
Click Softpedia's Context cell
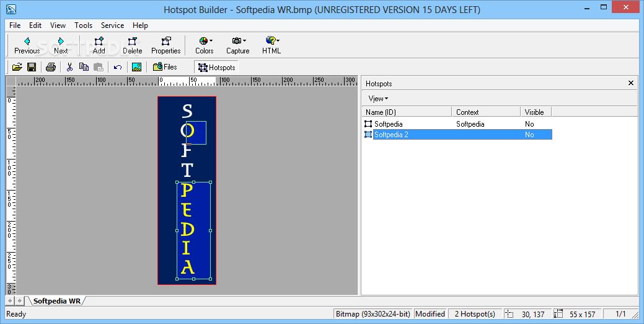(470, 124)
